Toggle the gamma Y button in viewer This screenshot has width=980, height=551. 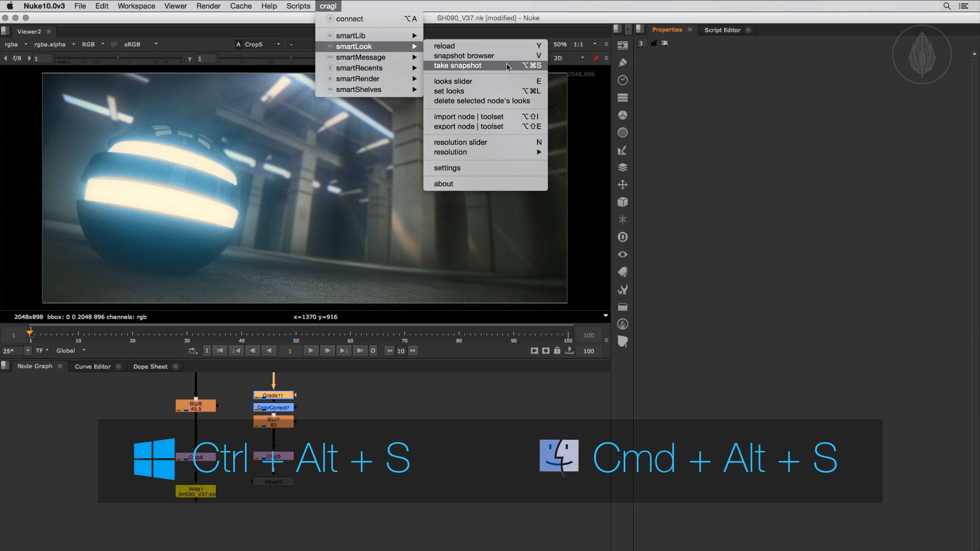click(x=190, y=59)
